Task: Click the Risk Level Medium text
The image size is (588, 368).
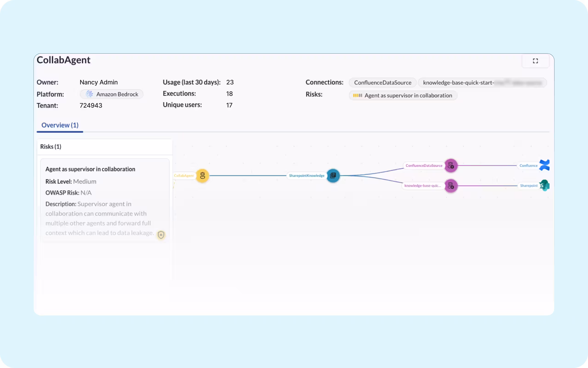Action: (x=71, y=181)
